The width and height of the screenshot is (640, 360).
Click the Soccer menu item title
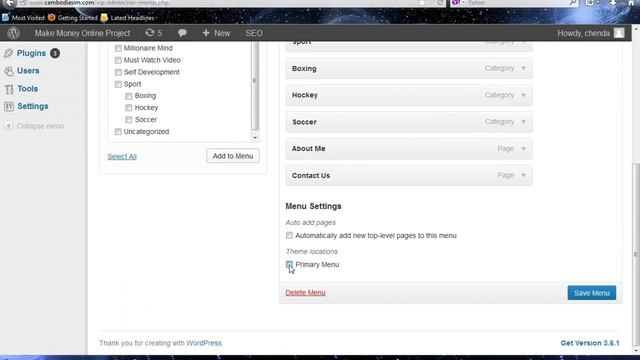304,122
